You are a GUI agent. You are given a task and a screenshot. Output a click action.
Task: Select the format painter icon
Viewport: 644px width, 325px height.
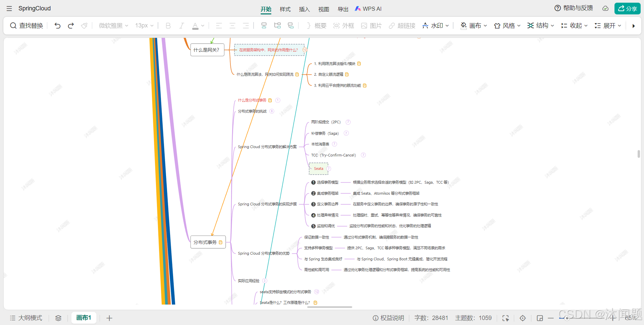pos(84,26)
